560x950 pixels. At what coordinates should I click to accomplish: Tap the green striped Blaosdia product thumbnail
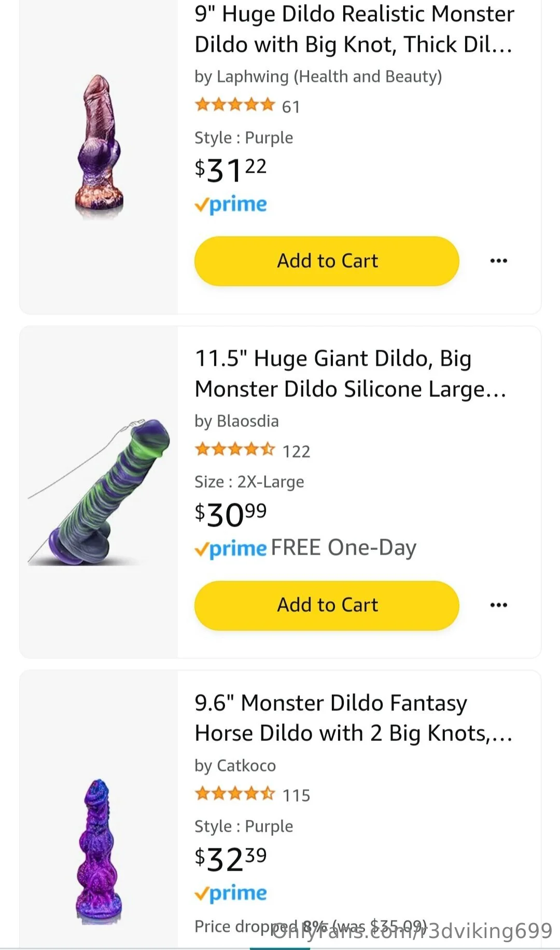[99, 492]
